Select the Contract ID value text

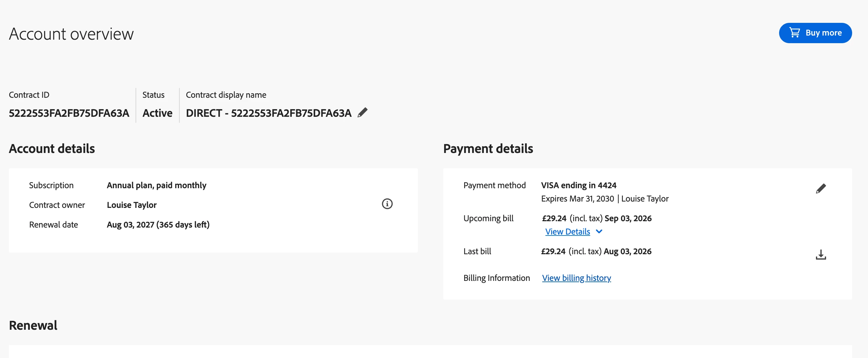pos(69,113)
